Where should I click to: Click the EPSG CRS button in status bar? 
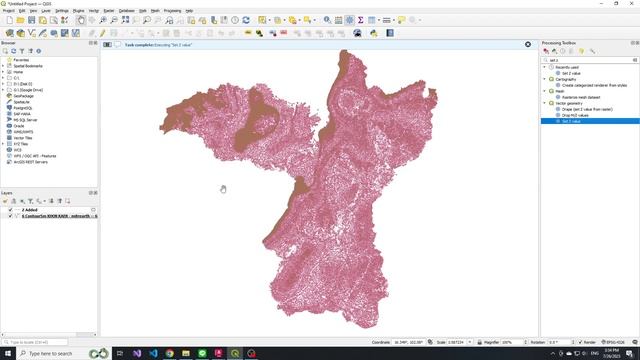[x=613, y=342]
